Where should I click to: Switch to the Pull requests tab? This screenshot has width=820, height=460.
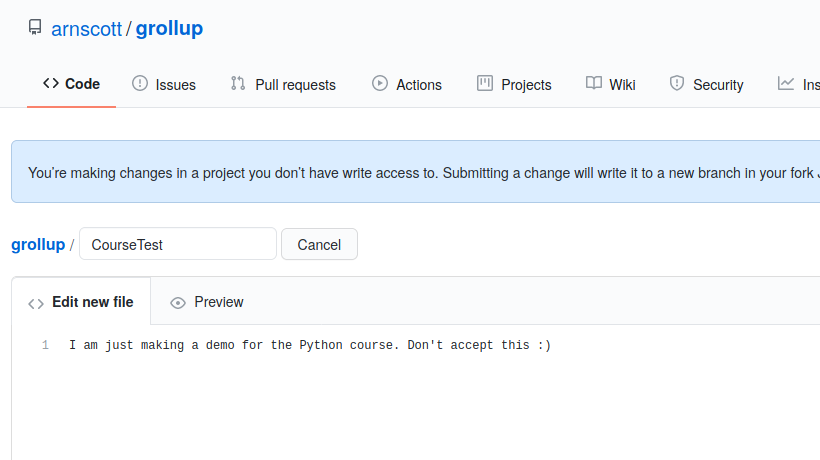click(x=283, y=84)
